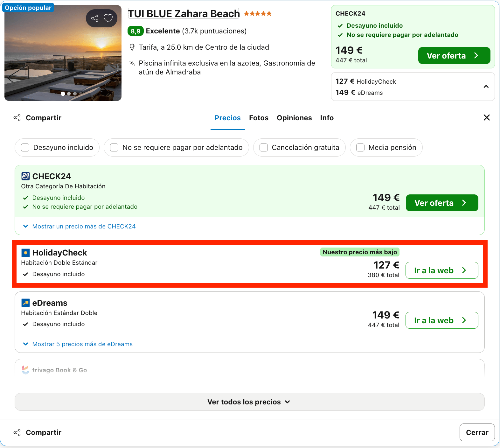Click the share icon on hotel photo
Viewport: 500px width, 448px height.
(x=94, y=18)
